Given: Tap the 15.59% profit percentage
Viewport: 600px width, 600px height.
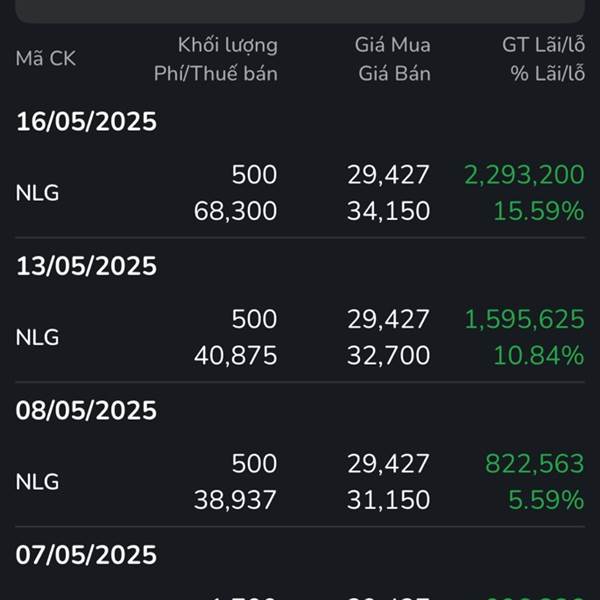Looking at the screenshot, I should (x=539, y=211).
